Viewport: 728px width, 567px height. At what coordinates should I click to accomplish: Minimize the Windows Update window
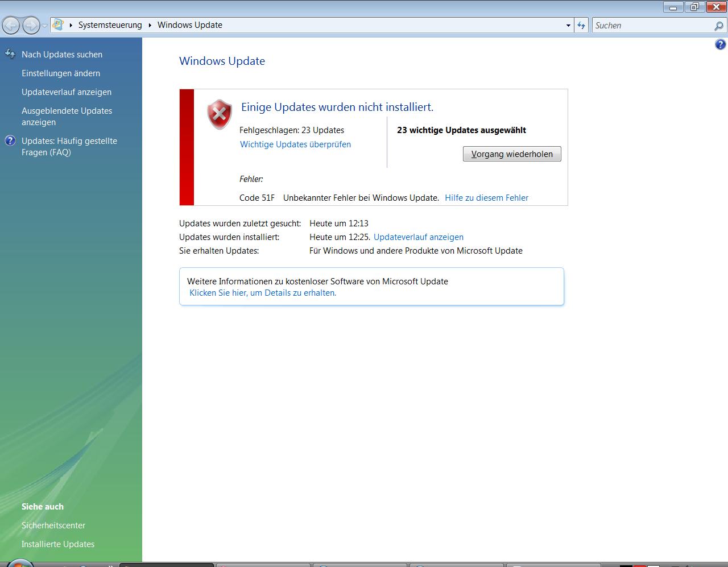pos(673,7)
